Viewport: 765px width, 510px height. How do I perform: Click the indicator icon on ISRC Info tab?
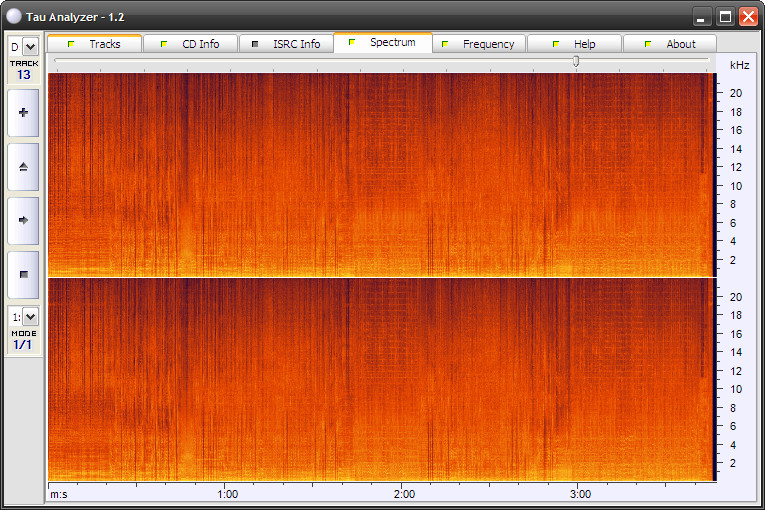(254, 44)
